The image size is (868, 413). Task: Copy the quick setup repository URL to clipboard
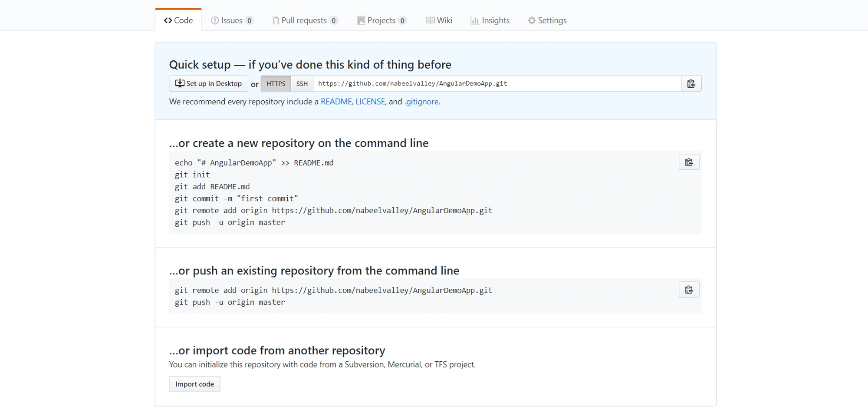point(691,83)
